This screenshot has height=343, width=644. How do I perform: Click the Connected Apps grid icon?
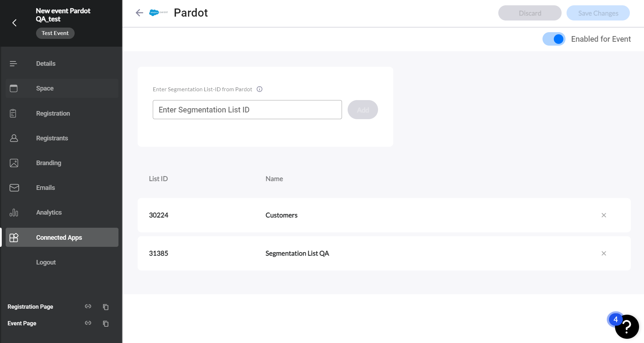tap(14, 238)
